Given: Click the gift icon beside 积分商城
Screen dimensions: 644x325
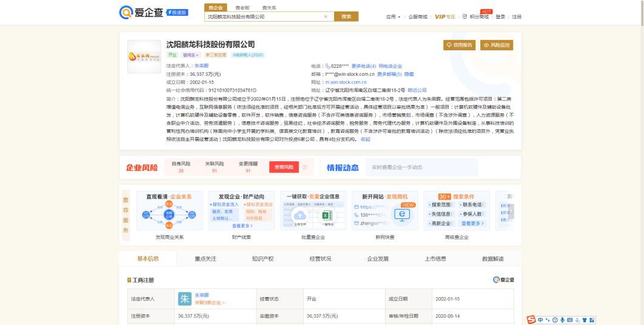Looking at the screenshot, I should click(465, 16).
